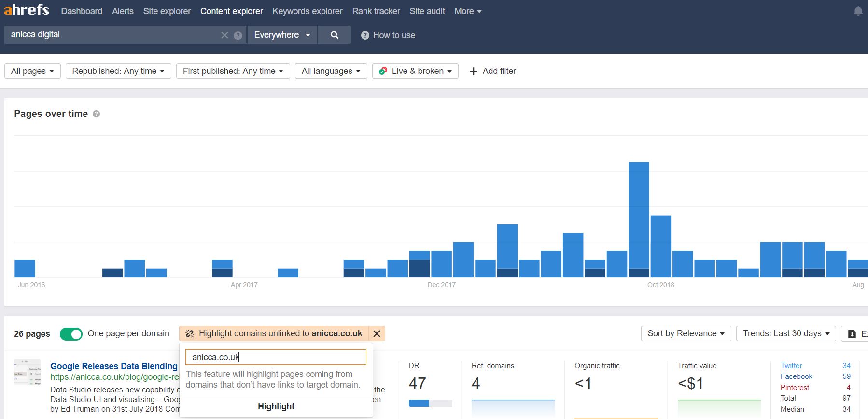Click the How to use question icon

click(x=365, y=35)
